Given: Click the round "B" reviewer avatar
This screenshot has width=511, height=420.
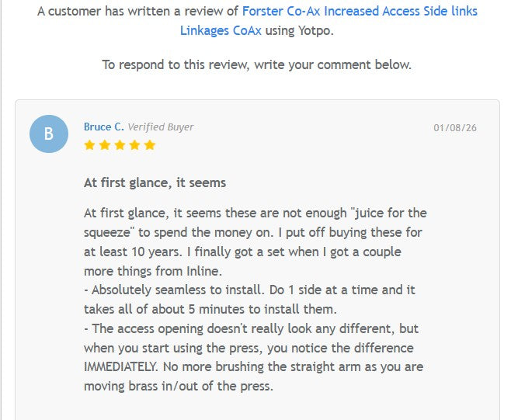Looking at the screenshot, I should coord(49,134).
